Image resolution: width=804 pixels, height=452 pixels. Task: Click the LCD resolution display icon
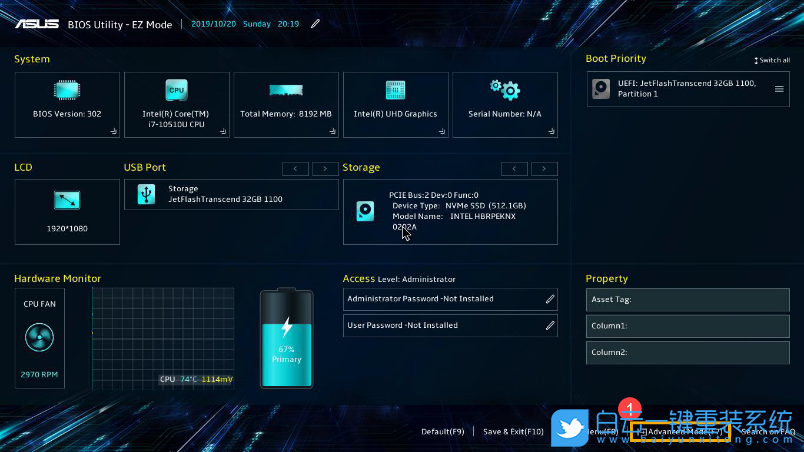click(x=67, y=200)
